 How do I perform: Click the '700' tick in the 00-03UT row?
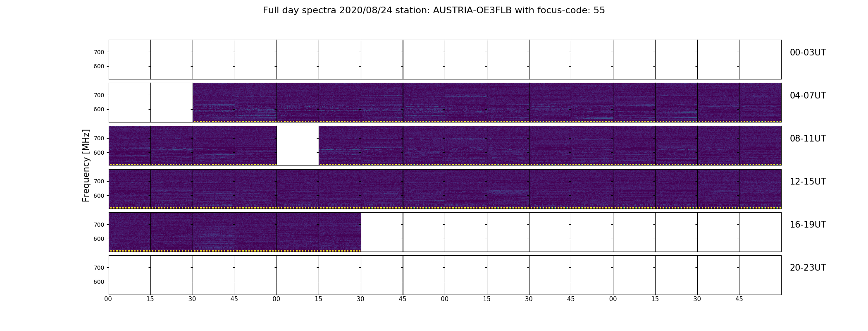(99, 52)
